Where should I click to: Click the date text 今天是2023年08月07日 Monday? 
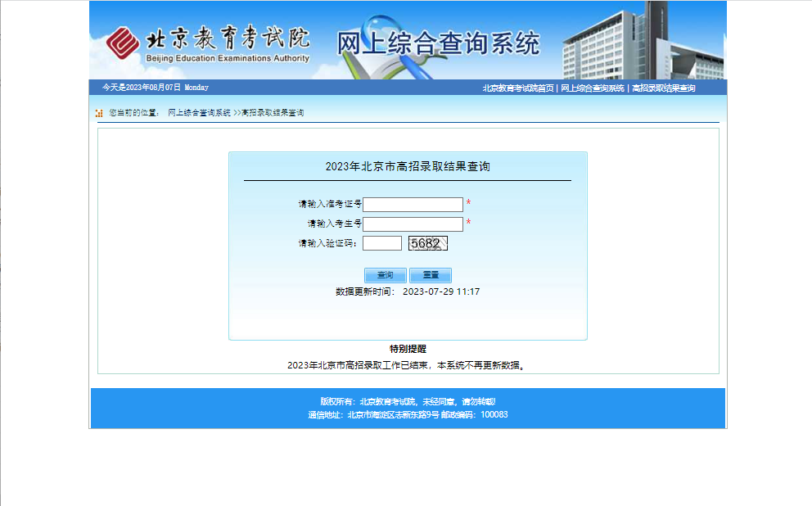pyautogui.click(x=156, y=88)
